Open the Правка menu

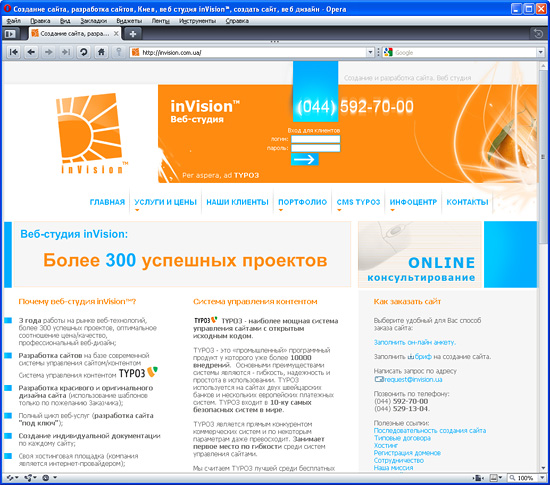pos(40,21)
